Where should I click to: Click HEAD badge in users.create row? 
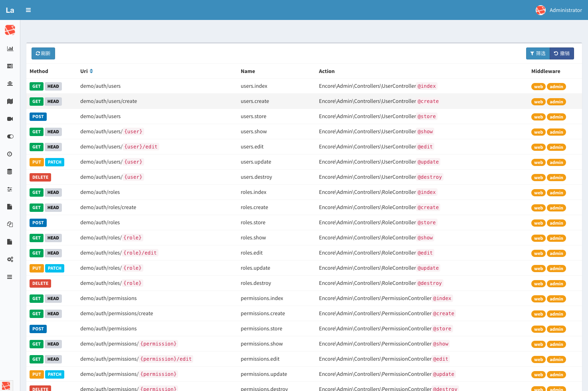tap(53, 101)
